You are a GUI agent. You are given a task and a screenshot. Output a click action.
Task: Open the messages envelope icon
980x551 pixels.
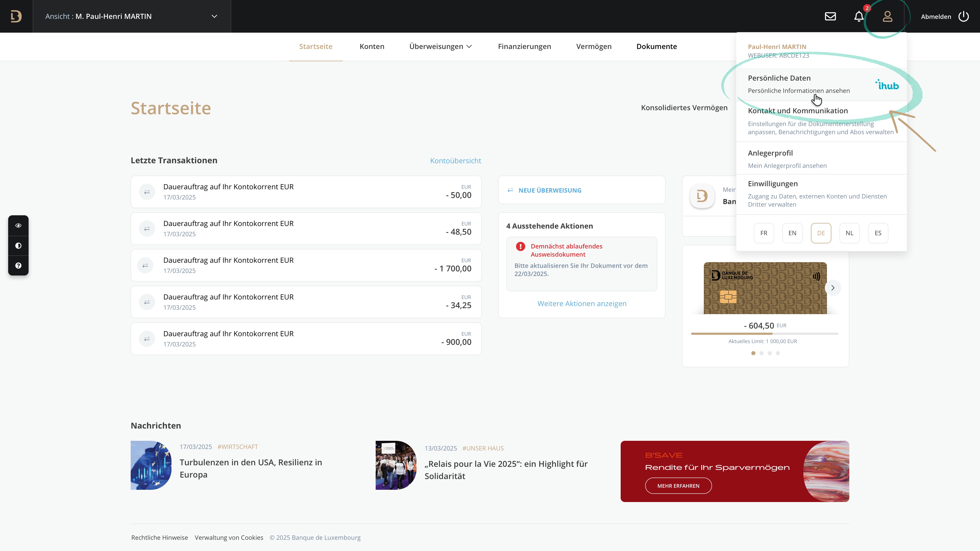tap(830, 16)
